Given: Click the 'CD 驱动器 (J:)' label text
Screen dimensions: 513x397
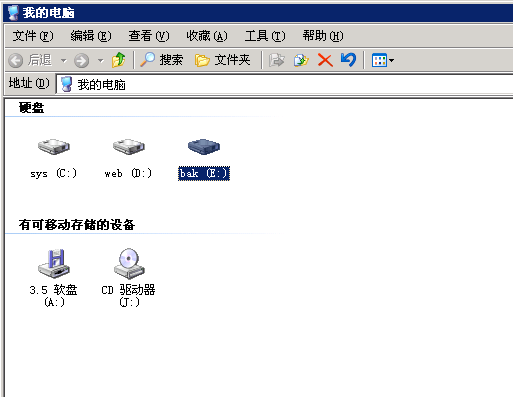Looking at the screenshot, I should pos(129,295).
